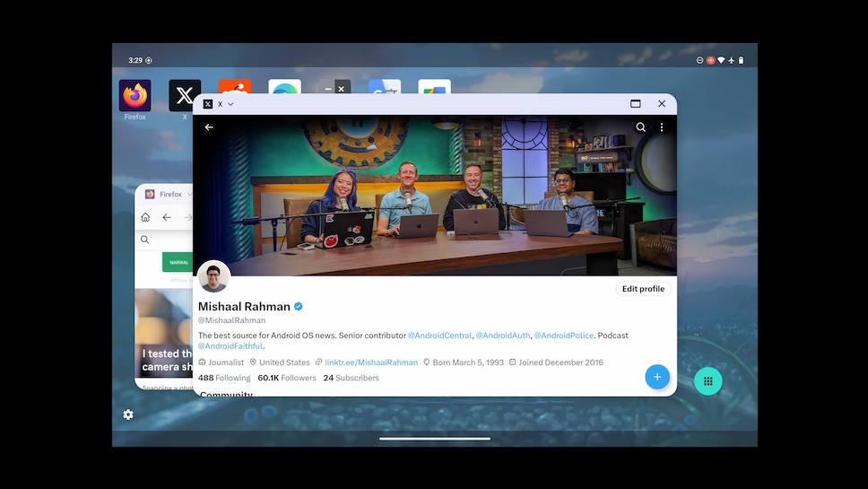Click the Edit profile button
This screenshot has width=868, height=489.
click(x=643, y=289)
